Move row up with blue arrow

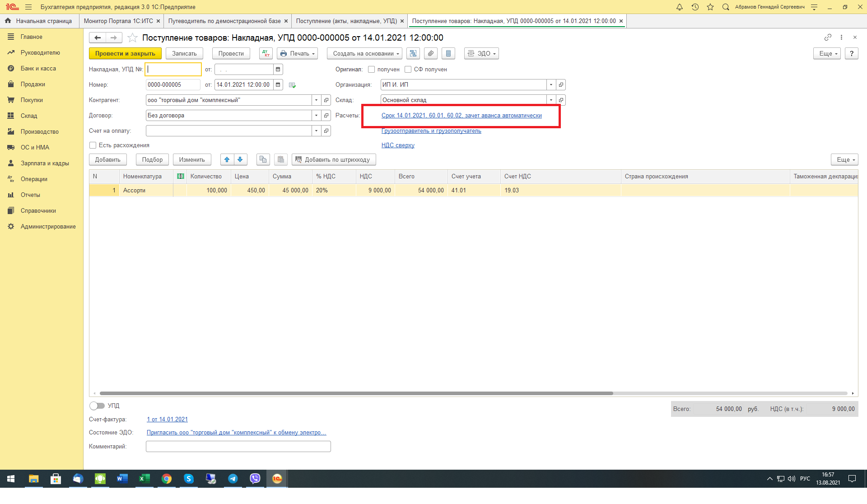[227, 159]
